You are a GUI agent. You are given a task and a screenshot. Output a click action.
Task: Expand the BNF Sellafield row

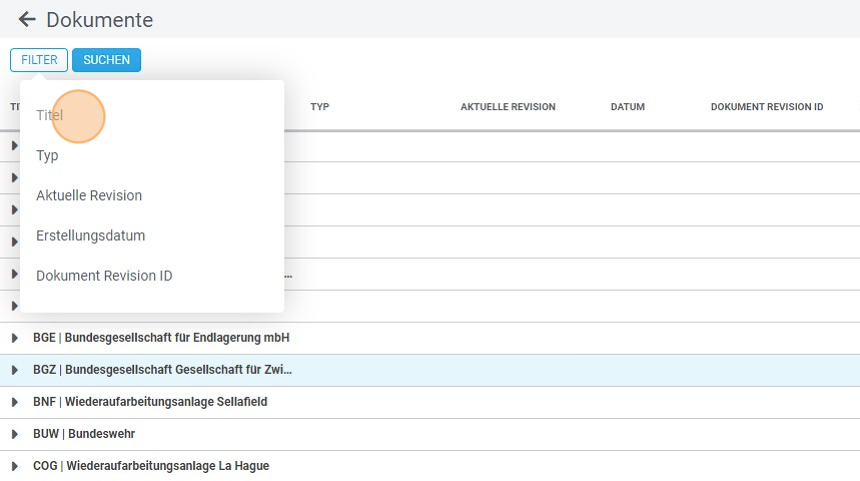click(15, 402)
